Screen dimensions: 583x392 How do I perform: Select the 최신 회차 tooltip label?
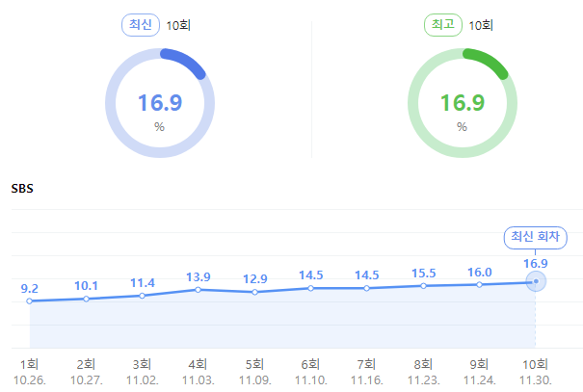click(x=536, y=238)
